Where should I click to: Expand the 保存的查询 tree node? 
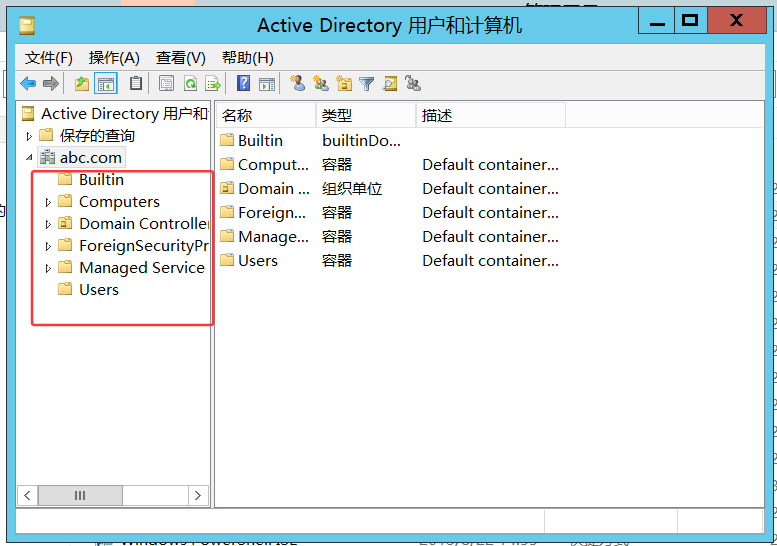click(29, 136)
